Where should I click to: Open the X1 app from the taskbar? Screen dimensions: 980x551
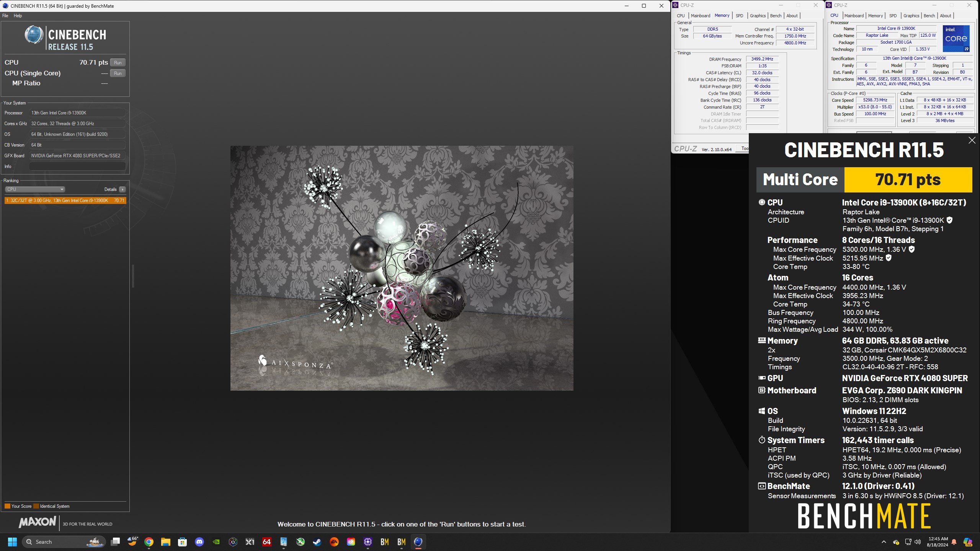[250, 542]
